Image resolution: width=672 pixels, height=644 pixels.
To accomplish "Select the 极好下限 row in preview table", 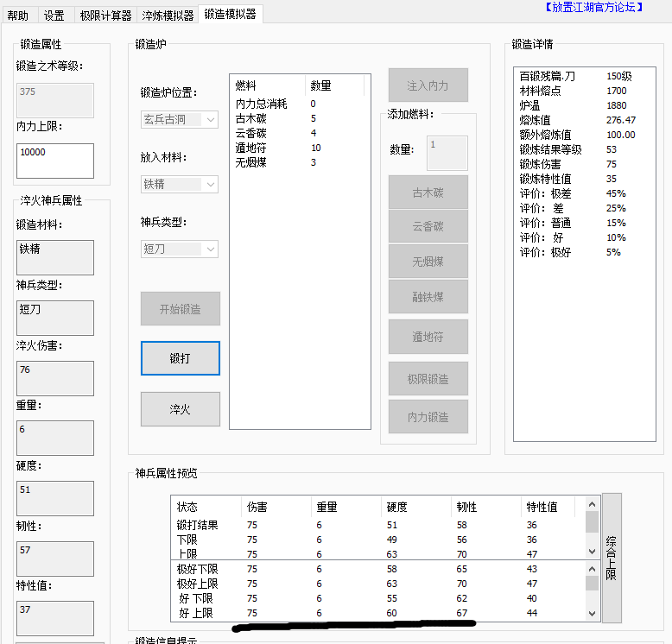I will coord(378,569).
